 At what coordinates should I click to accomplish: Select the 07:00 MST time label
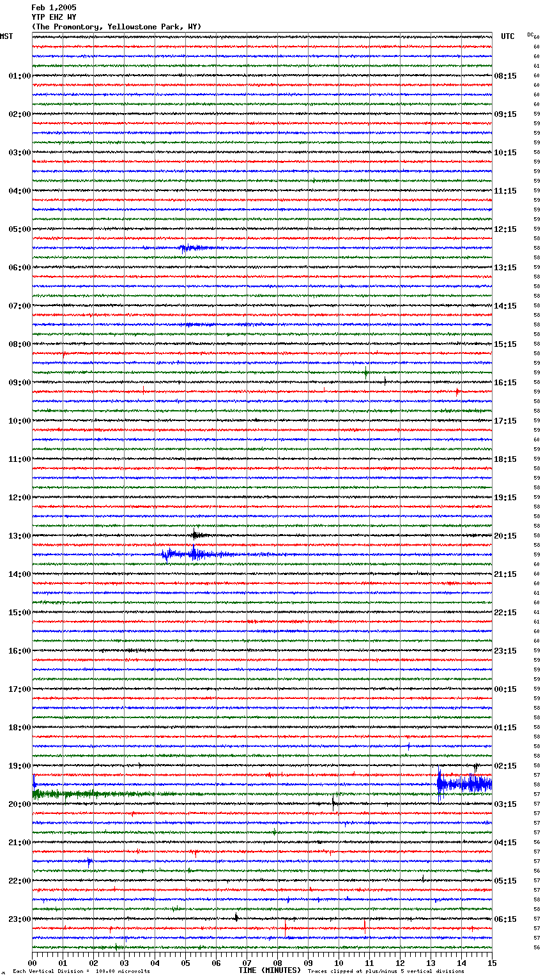(x=20, y=306)
